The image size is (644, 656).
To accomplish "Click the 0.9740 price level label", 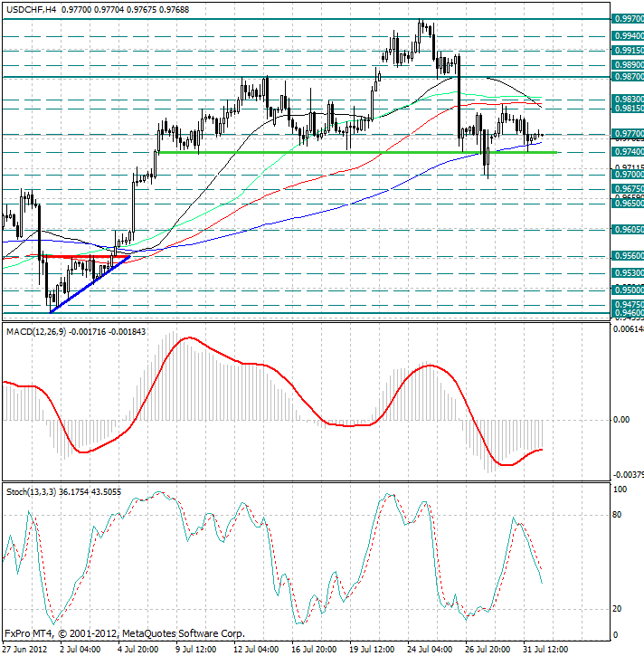I will (628, 151).
